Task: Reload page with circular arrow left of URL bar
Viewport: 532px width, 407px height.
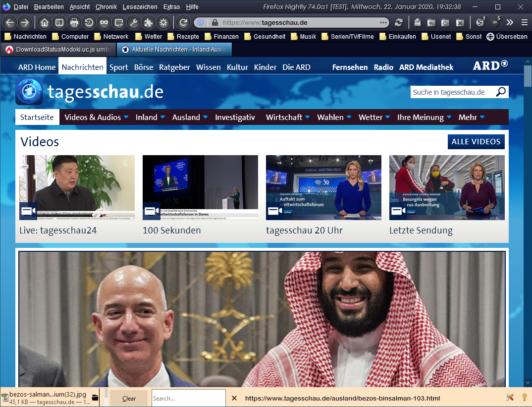Action: 183,22
